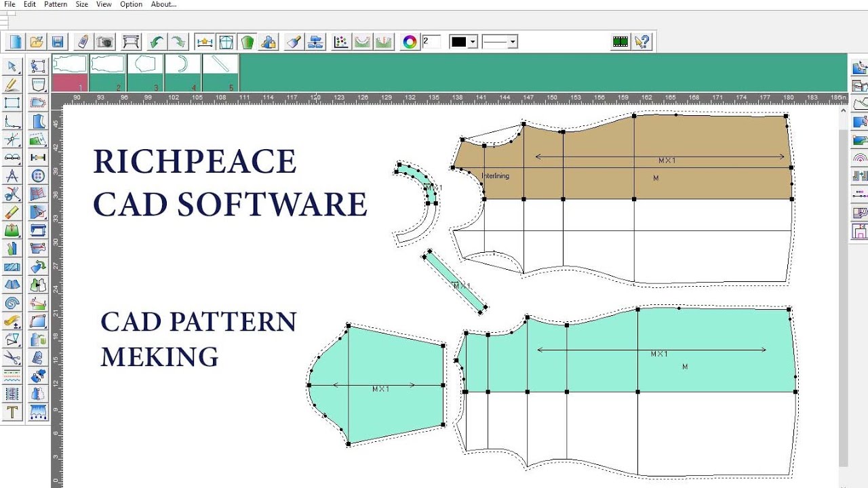The image size is (868, 488).
Task: Toggle the green filled pattern icon
Action: click(x=248, y=42)
